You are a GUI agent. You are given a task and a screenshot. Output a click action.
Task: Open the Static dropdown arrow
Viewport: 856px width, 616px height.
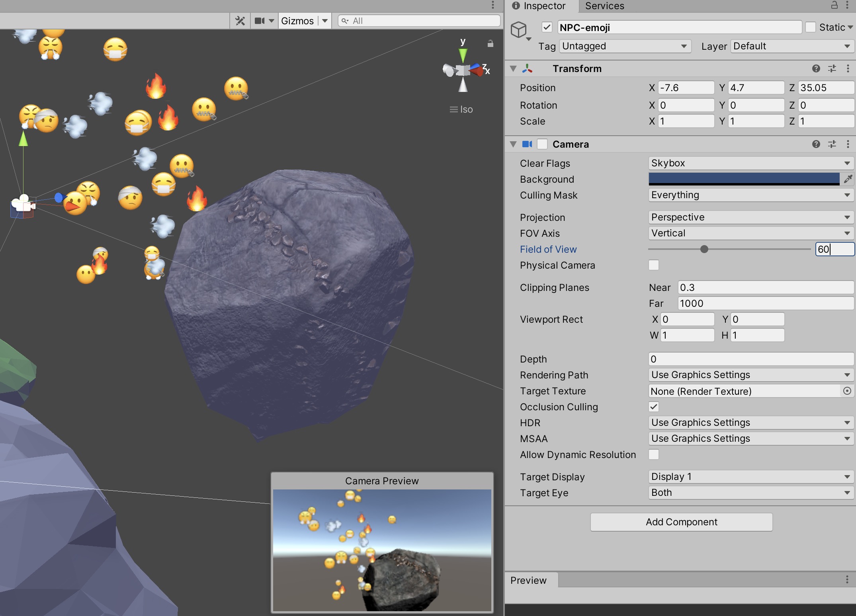pyautogui.click(x=850, y=27)
